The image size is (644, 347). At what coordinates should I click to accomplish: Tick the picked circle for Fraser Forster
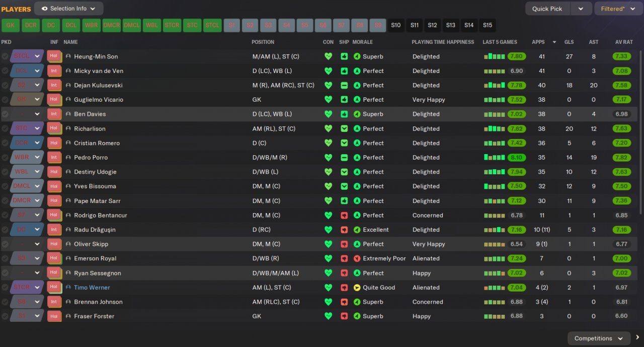click(5, 316)
